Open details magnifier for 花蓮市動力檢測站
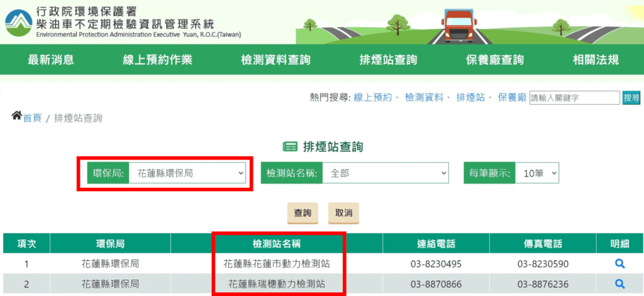This screenshot has width=644, height=296. (x=619, y=264)
